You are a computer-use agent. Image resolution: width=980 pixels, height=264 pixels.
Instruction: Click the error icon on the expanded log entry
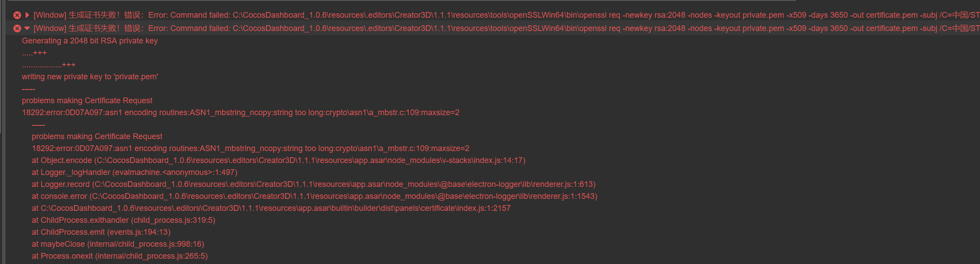tap(17, 28)
